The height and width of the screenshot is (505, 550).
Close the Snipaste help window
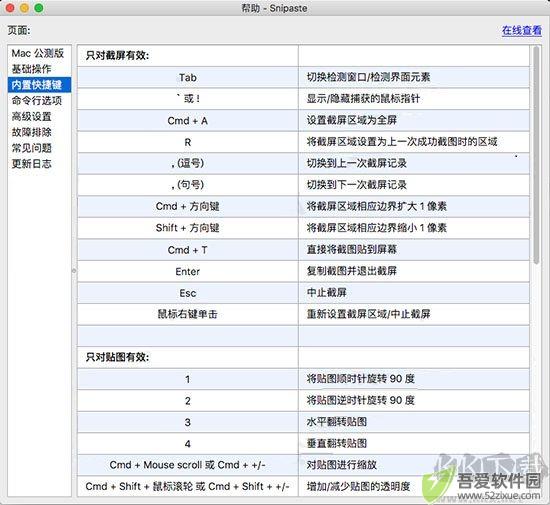click(x=10, y=8)
